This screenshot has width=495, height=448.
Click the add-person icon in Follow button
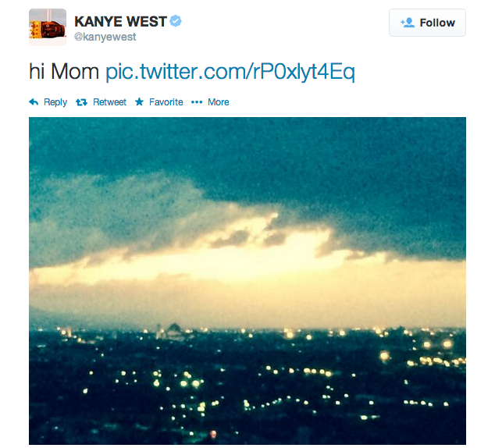[x=407, y=23]
